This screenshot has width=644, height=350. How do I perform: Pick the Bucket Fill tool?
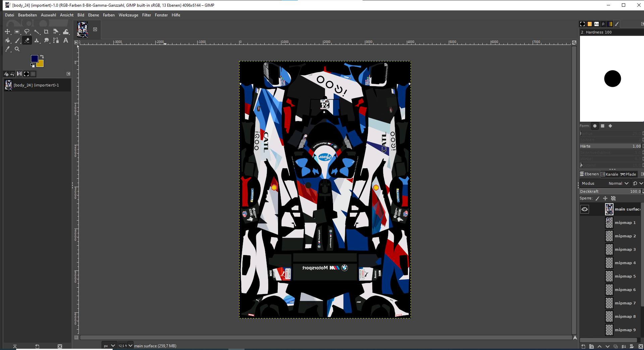(x=7, y=41)
